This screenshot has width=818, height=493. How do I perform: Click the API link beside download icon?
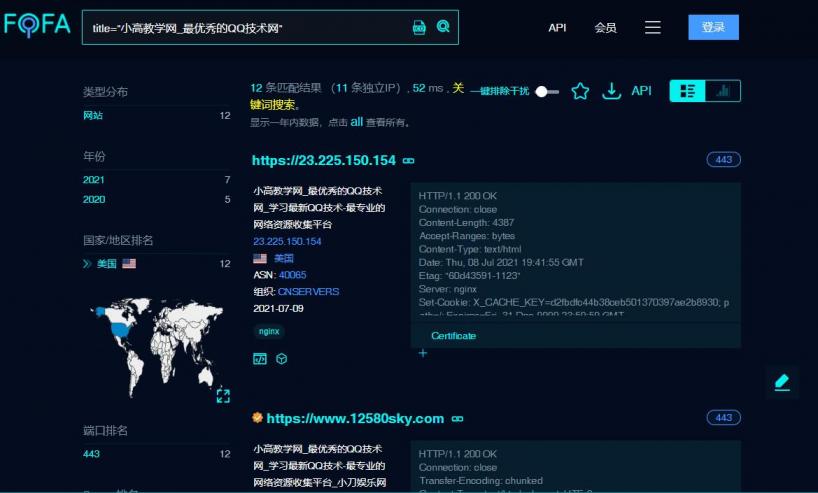point(641,91)
